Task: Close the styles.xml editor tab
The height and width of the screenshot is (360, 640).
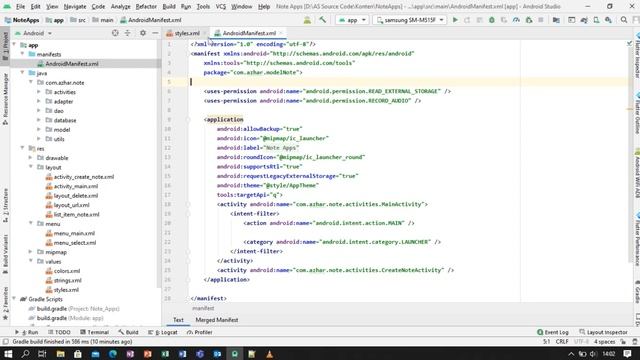Action: click(x=204, y=33)
